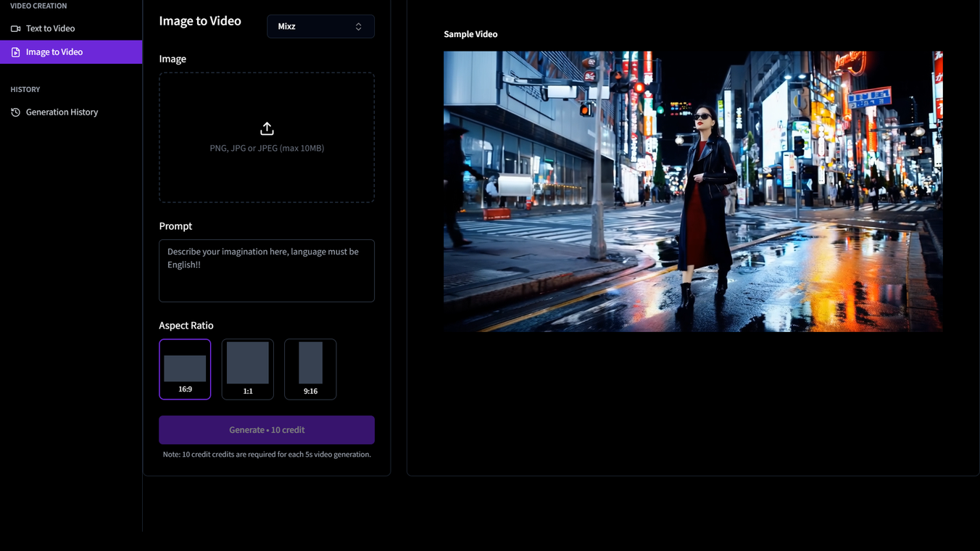This screenshot has height=551, width=980.
Task: Click the gray square shape in the 1:1 option
Action: pyautogui.click(x=248, y=363)
